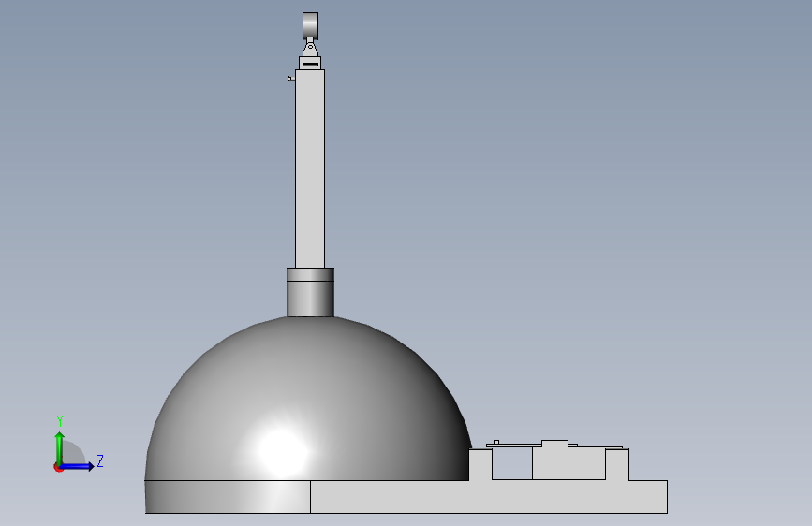The image size is (812, 526).
Task: Pick the rightmost upright post on the base plate
Action: tap(617, 464)
